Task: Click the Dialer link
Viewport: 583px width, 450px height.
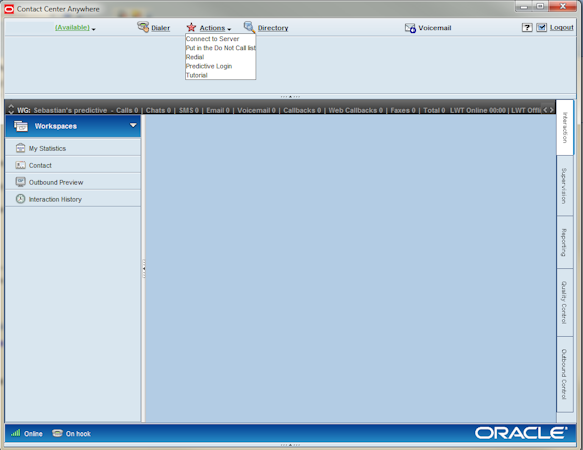Action: pyautogui.click(x=160, y=28)
